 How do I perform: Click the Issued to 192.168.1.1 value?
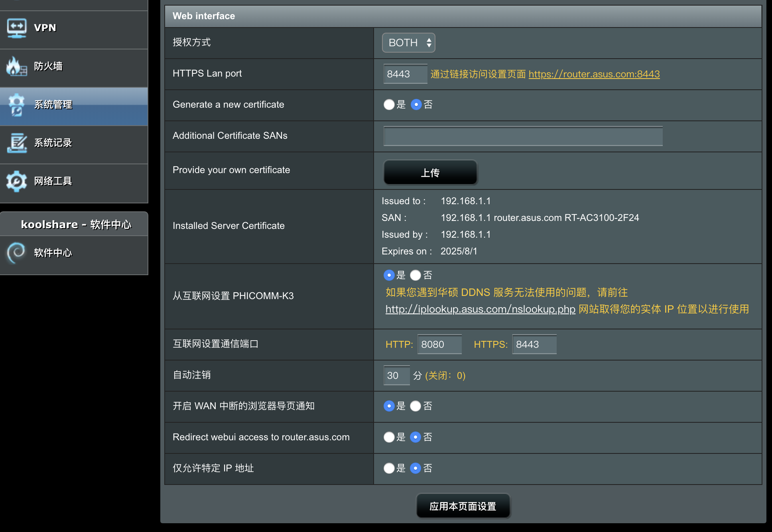click(x=465, y=201)
